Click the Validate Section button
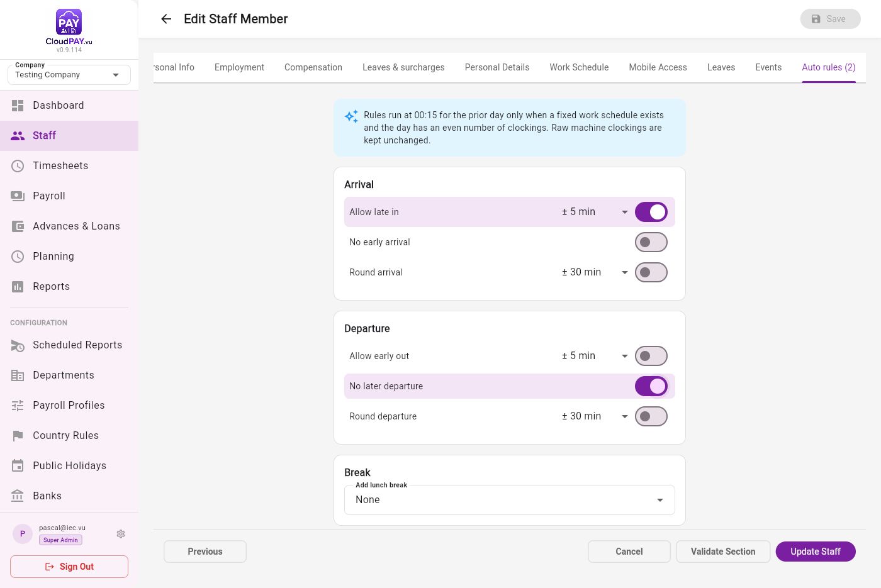 click(723, 552)
